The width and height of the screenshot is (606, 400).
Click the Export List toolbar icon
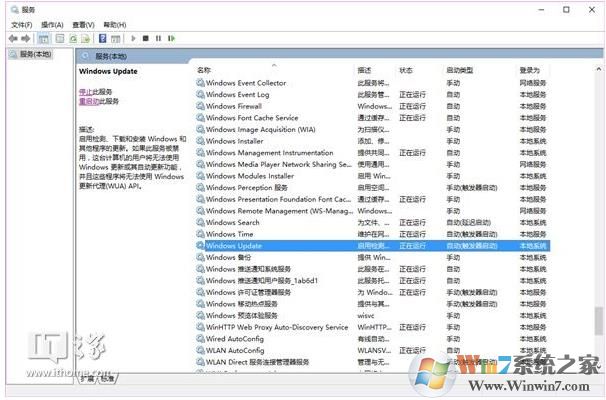[x=85, y=38]
